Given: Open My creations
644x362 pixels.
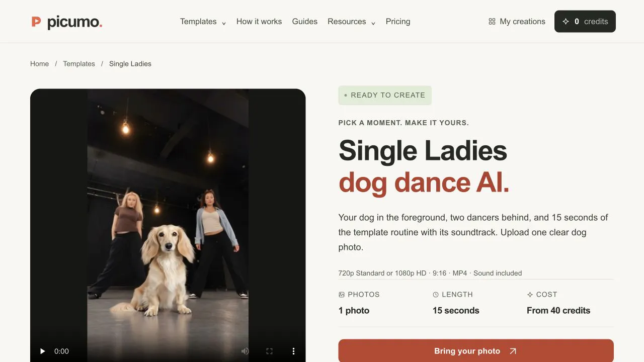Looking at the screenshot, I should 517,22.
